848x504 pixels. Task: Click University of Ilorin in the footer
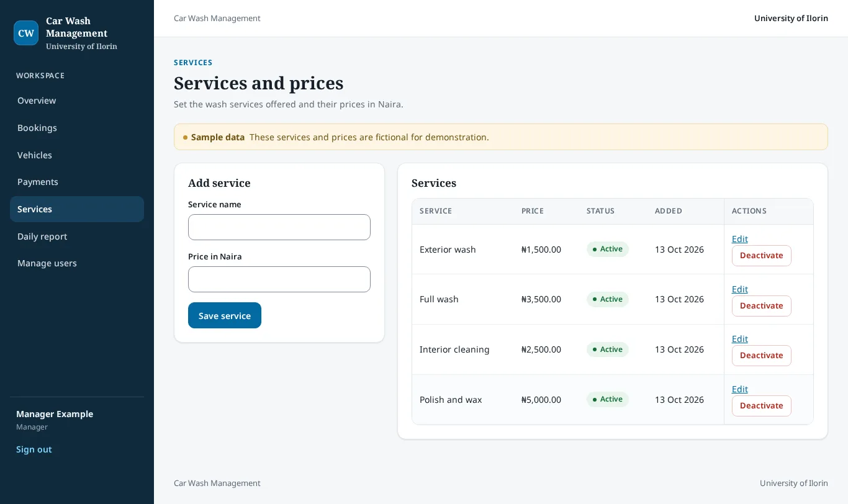tap(794, 483)
